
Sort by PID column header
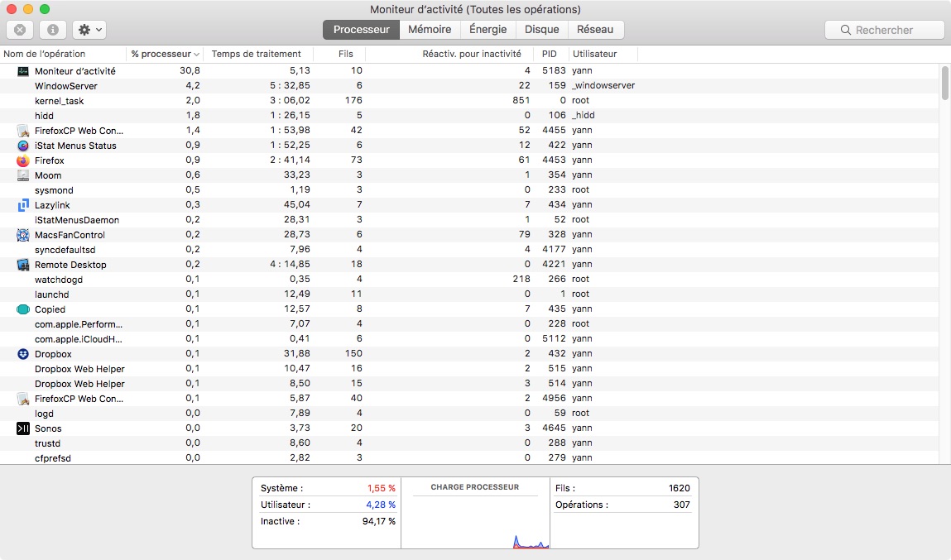[550, 54]
